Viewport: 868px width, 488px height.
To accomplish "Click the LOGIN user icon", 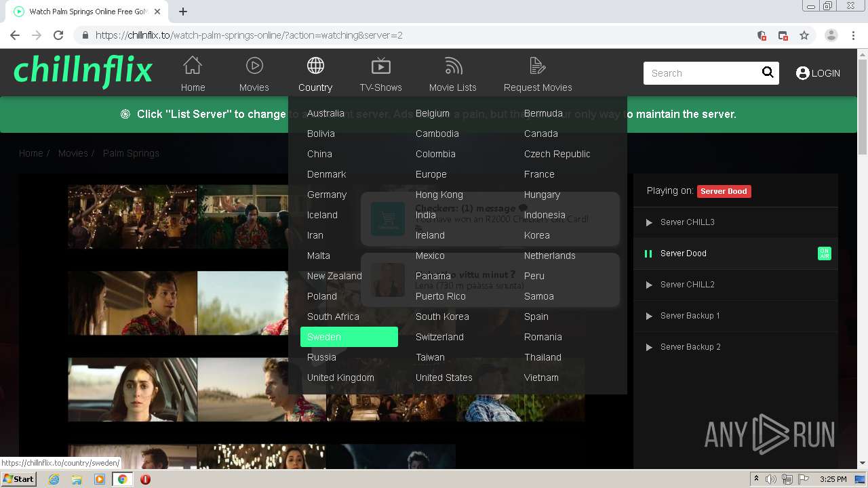I will (x=803, y=73).
